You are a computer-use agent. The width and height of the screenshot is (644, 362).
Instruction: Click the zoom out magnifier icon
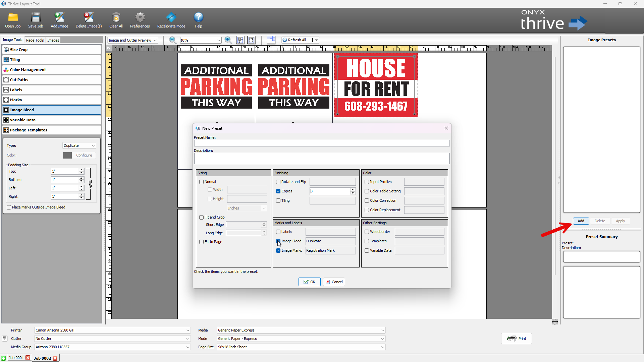(x=173, y=40)
